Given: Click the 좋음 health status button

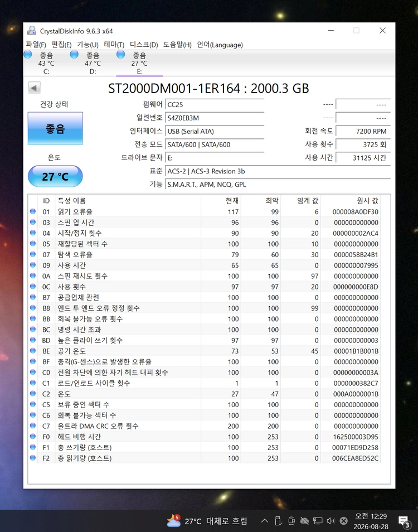Looking at the screenshot, I should coord(55,129).
